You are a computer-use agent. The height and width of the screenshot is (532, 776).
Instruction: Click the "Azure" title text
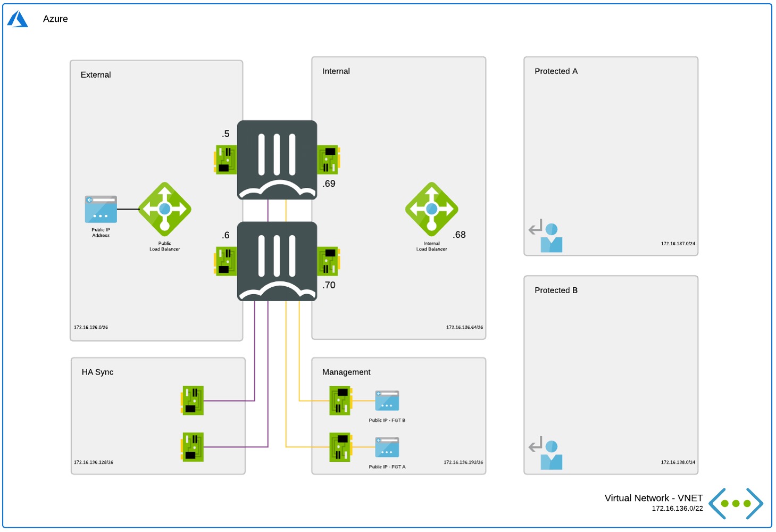[55, 19]
